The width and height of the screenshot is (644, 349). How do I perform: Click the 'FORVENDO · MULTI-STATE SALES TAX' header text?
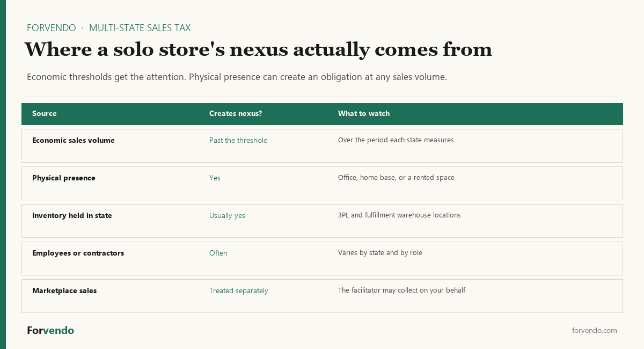[108, 28]
